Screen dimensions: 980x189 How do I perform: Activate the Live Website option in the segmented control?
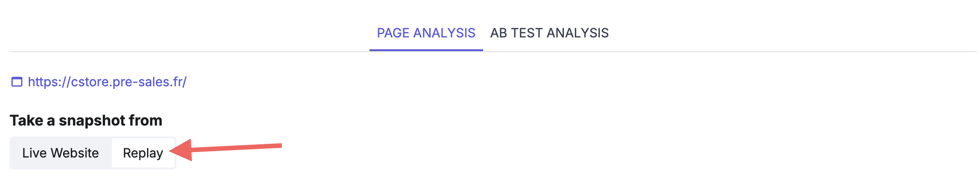61,153
